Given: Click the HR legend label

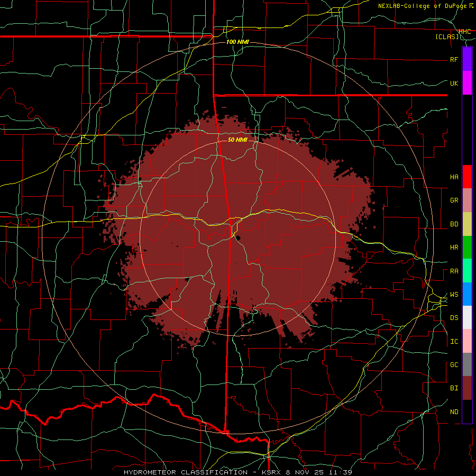Looking at the screenshot, I should click(454, 248).
